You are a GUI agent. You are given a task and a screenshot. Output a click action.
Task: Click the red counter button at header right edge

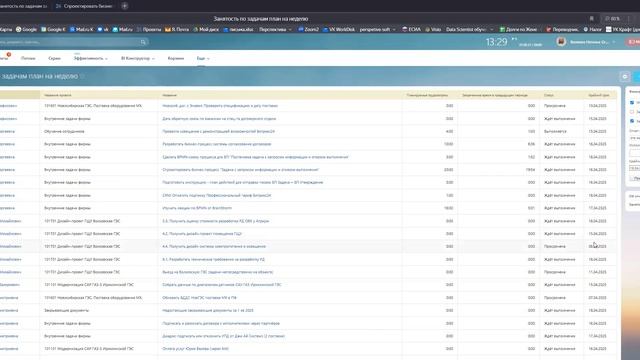click(634, 42)
